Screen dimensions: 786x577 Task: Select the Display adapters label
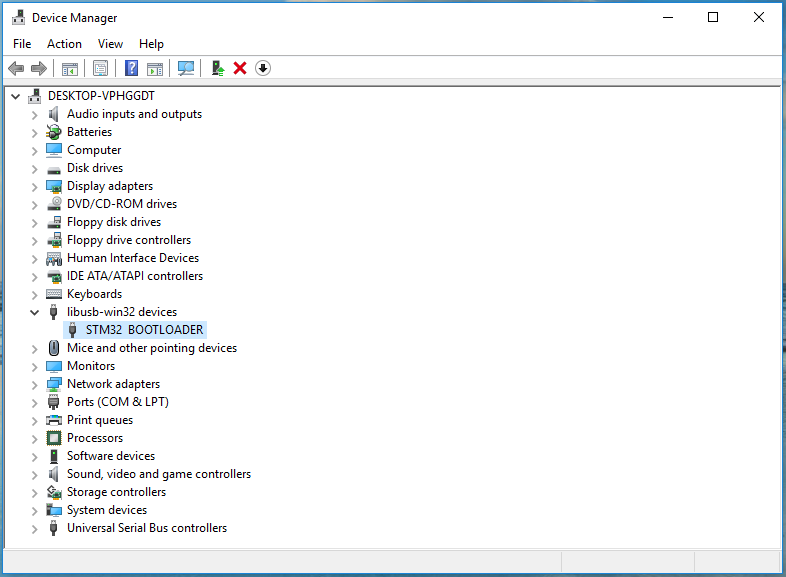coord(110,186)
